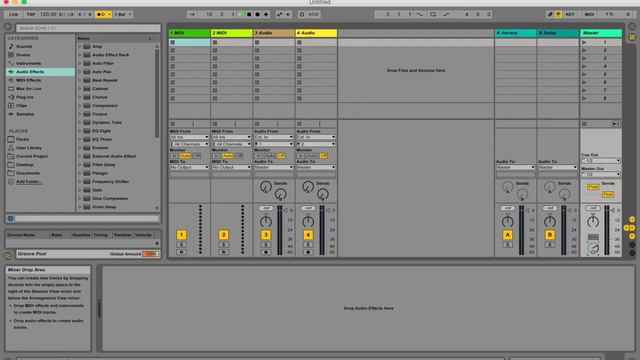This screenshot has height=360, width=640.
Task: Click the browser search field
Action: pyautogui.click(x=88, y=28)
